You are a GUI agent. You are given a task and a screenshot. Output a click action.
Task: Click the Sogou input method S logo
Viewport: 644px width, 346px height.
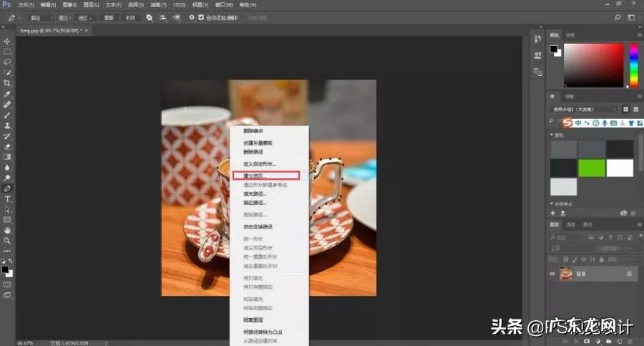[567, 122]
